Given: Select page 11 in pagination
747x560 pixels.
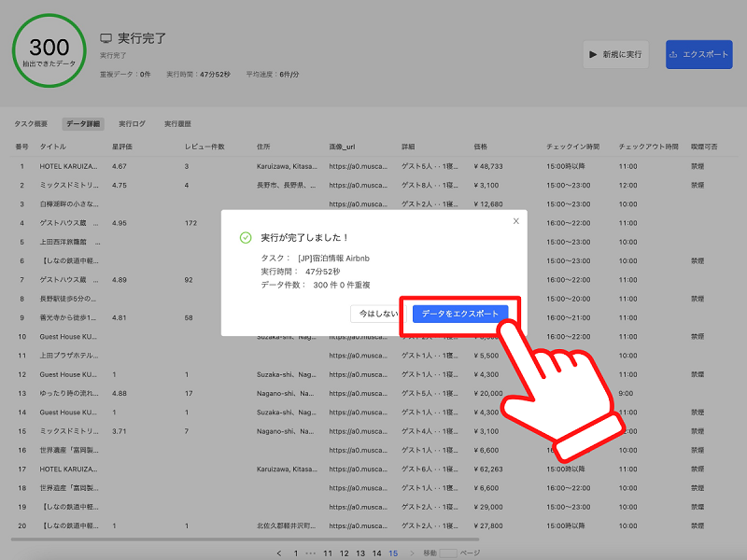Looking at the screenshot, I should point(328,553).
